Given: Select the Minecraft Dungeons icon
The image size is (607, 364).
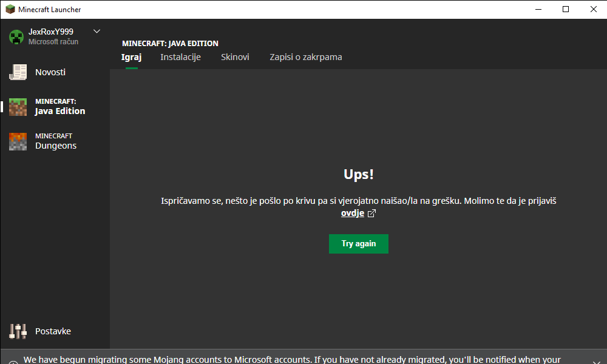Looking at the screenshot, I should (x=18, y=141).
